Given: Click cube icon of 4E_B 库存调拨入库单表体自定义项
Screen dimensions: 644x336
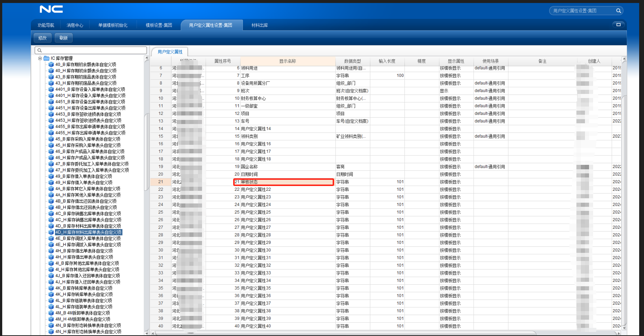Looking at the screenshot, I should tap(51, 238).
